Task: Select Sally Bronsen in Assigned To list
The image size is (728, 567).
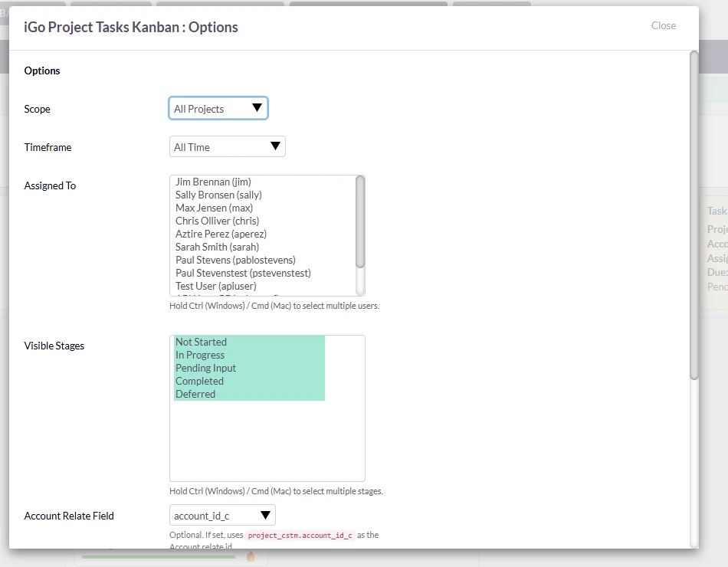Action: pos(218,195)
